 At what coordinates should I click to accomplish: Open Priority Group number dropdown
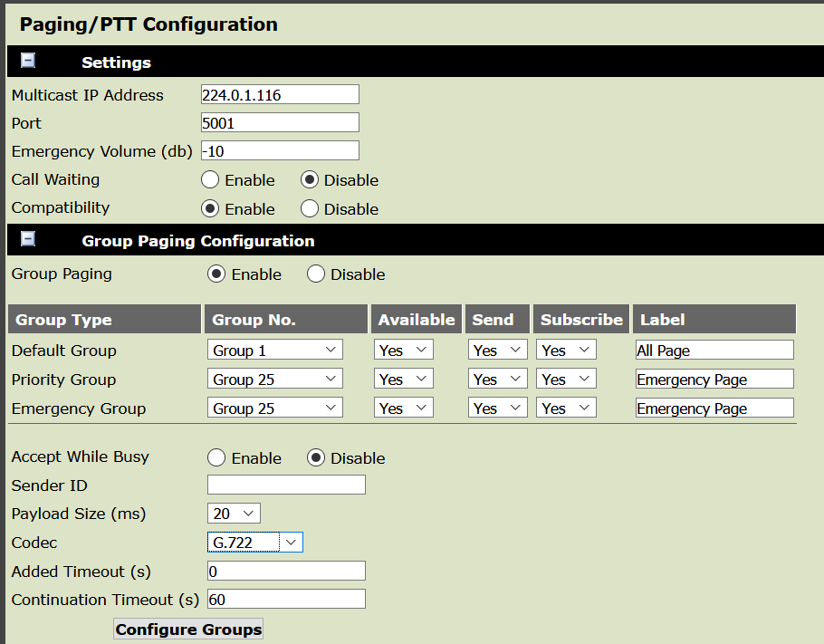tap(275, 379)
